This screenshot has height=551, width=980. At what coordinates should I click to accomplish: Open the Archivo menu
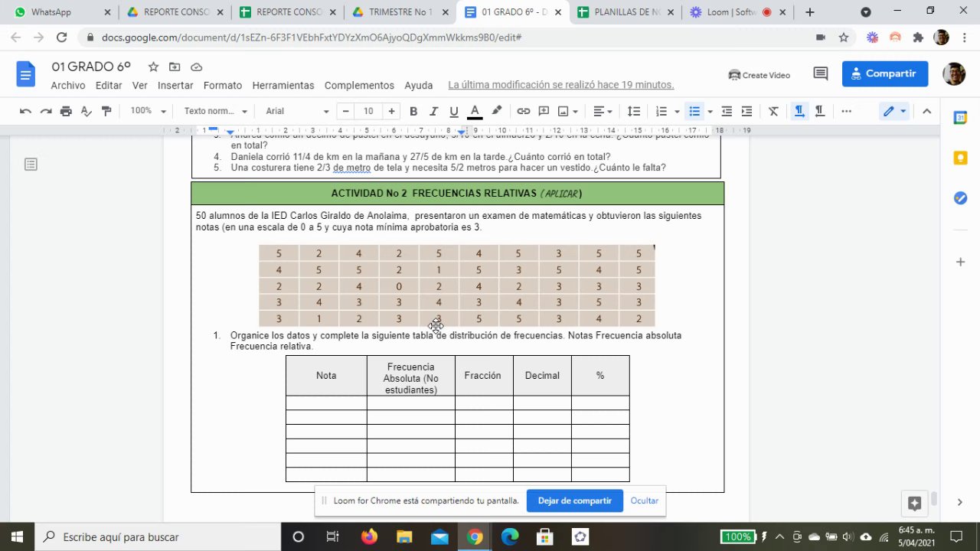pyautogui.click(x=68, y=85)
